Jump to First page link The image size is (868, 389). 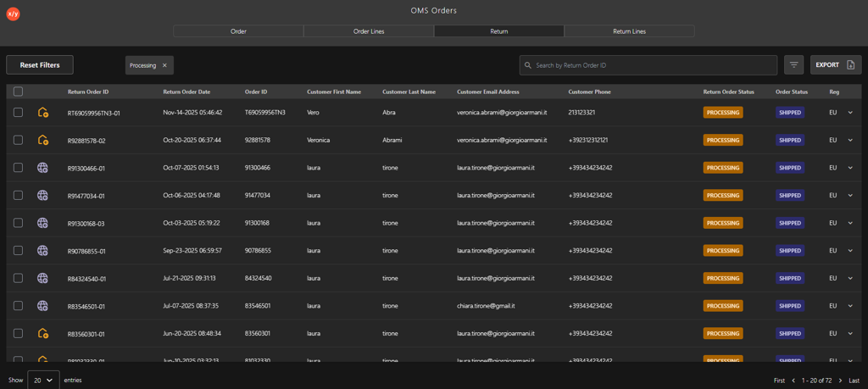pyautogui.click(x=780, y=381)
